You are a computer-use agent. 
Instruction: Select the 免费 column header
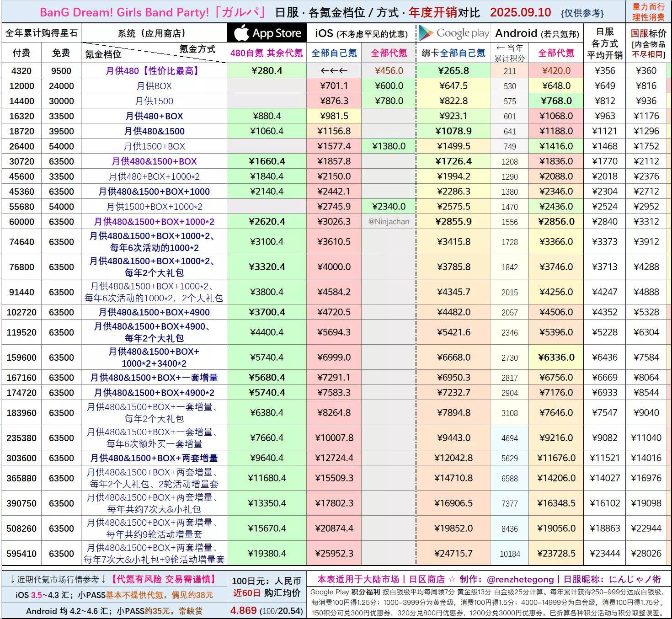(61, 53)
